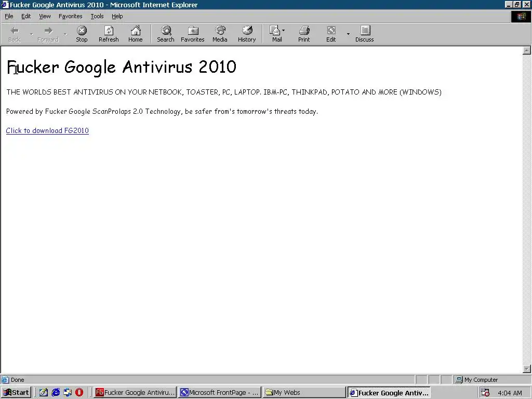Click the Mail toolbar button

click(x=275, y=34)
